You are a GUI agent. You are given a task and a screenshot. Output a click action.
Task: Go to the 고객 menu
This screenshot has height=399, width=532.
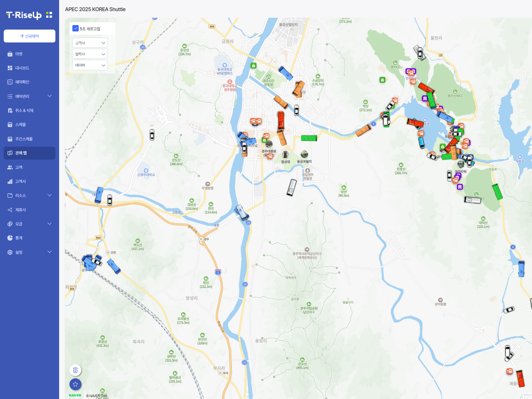coord(30,167)
